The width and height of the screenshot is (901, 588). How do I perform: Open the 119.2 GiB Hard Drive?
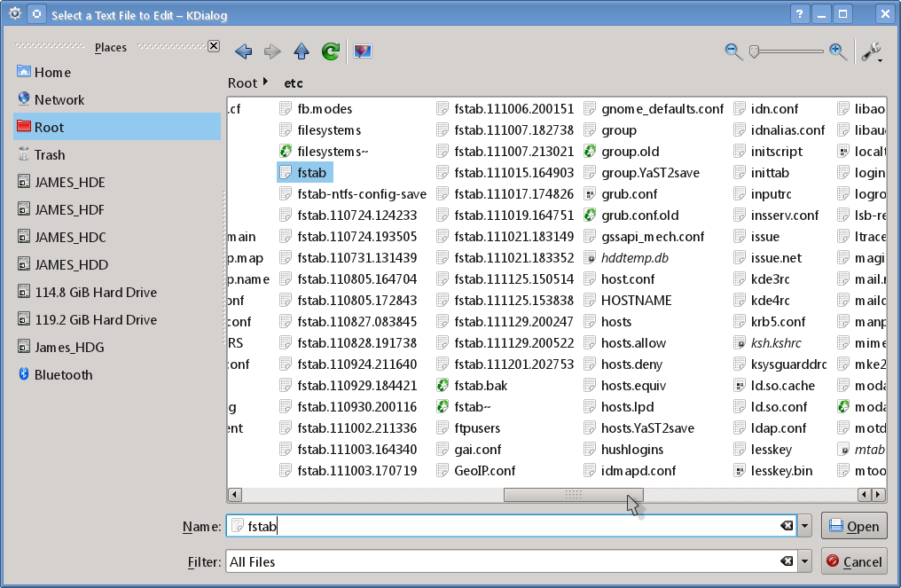[x=117, y=320]
